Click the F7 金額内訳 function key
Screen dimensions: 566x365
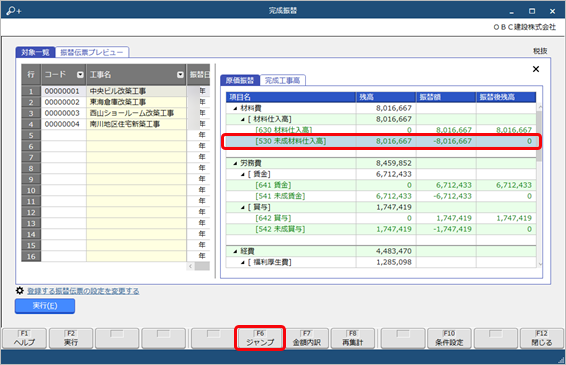[306, 338]
